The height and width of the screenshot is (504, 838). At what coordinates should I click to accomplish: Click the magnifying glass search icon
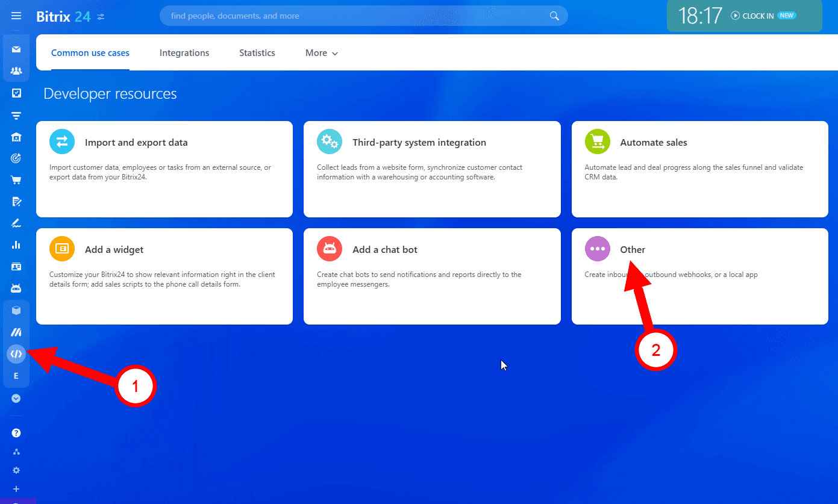coord(554,16)
